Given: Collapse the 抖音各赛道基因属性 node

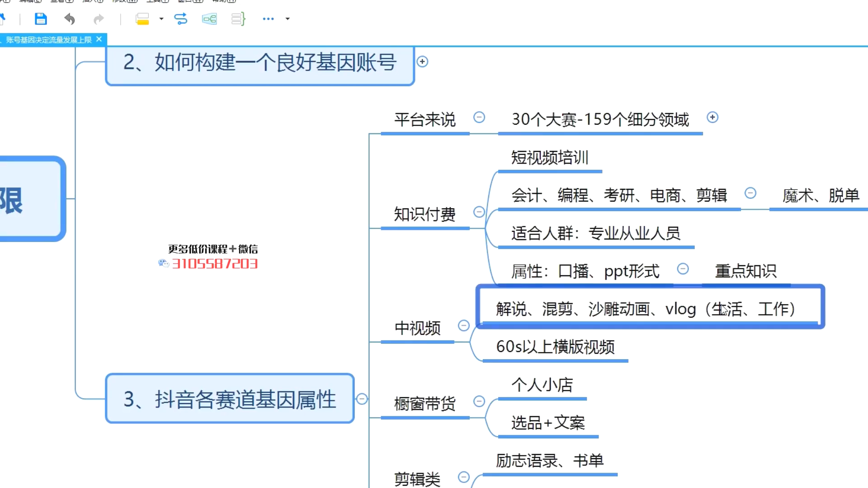Looking at the screenshot, I should (x=362, y=399).
